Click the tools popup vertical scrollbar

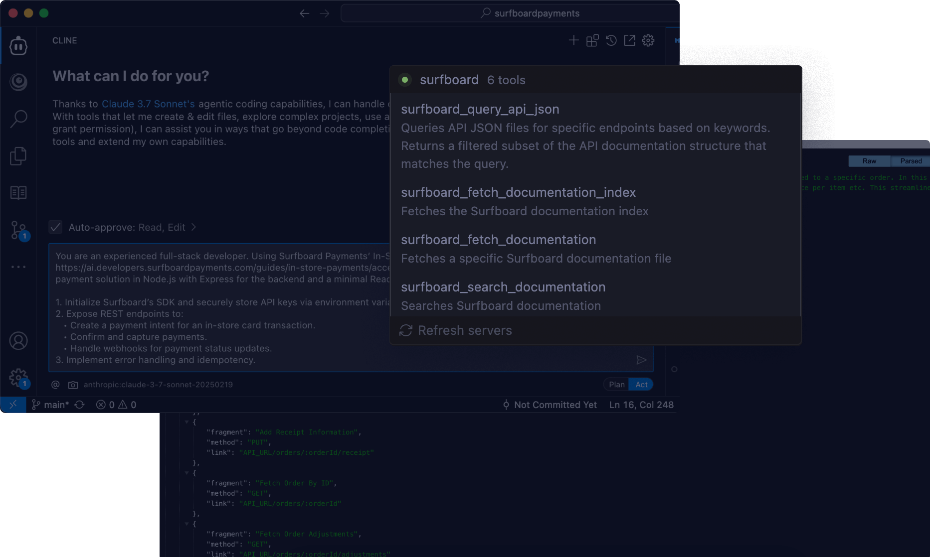click(x=800, y=204)
